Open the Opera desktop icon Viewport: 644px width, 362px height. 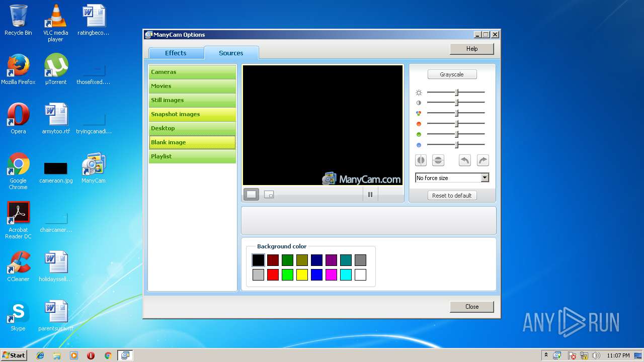[x=18, y=119]
